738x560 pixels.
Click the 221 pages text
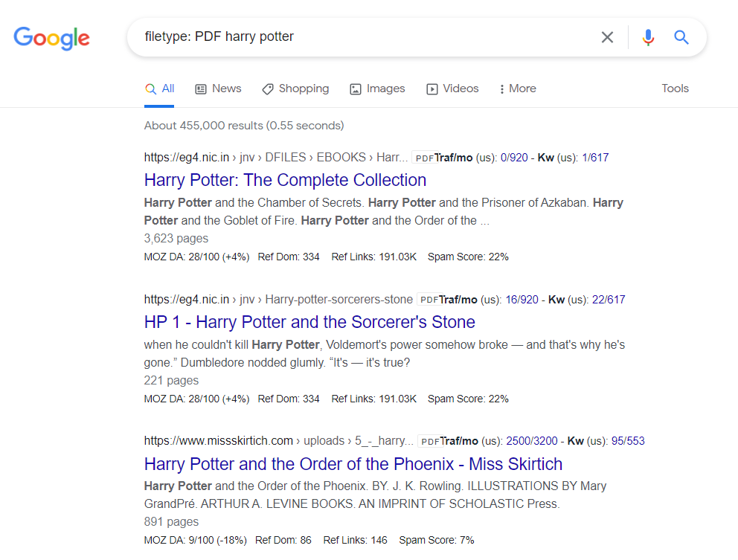(x=171, y=380)
